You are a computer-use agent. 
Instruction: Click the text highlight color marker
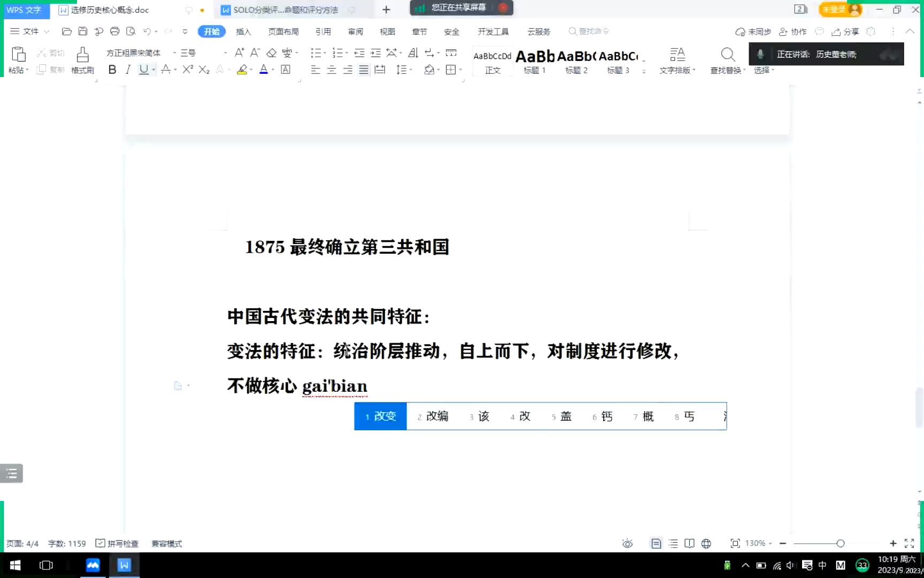242,70
